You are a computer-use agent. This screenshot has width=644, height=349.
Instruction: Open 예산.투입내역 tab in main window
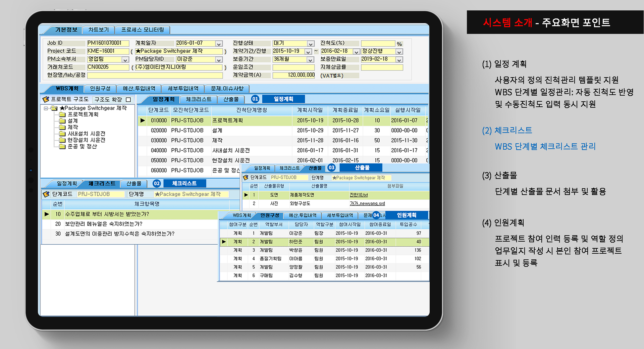[139, 89]
